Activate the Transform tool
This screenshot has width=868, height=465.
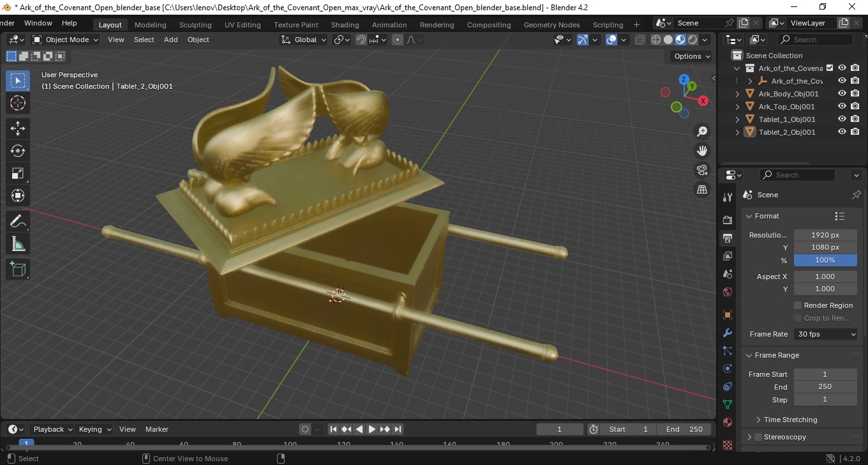click(18, 195)
